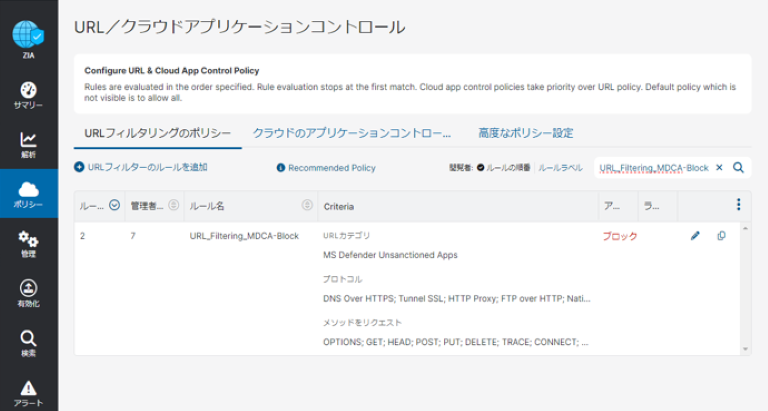
Task: Sort by the 管理者 column
Action: 173,205
